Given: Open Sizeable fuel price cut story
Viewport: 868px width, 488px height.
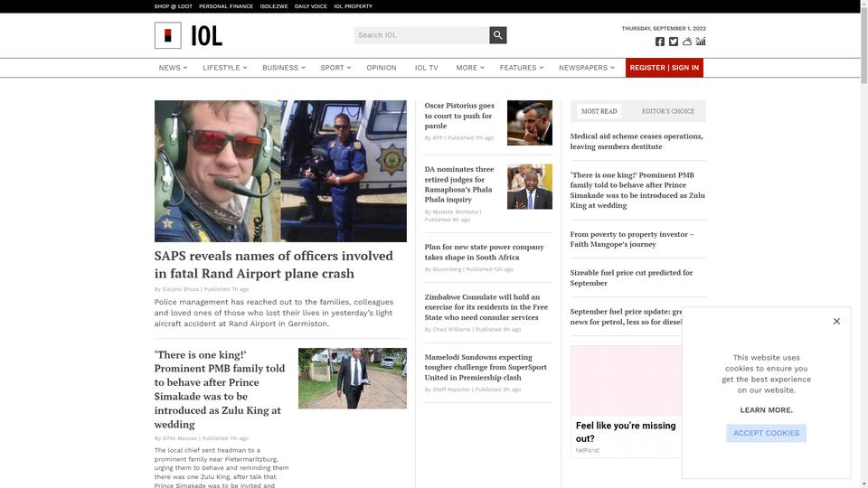Looking at the screenshot, I should [x=631, y=277].
